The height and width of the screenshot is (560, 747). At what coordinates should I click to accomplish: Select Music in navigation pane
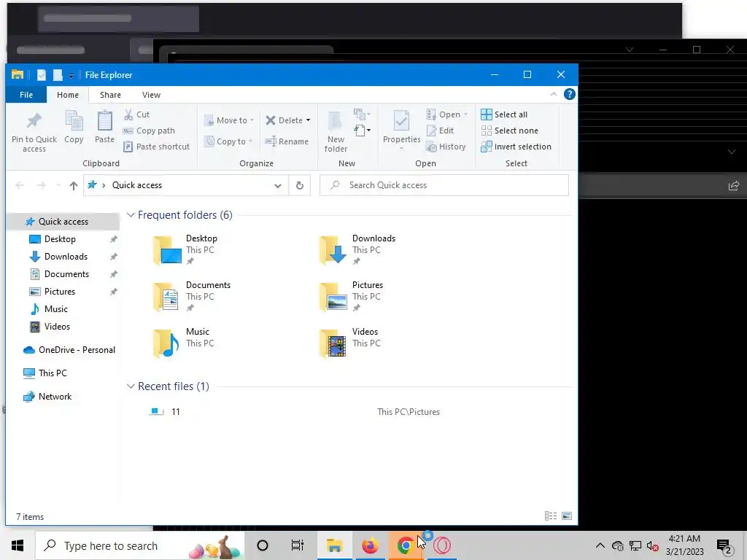pos(55,309)
